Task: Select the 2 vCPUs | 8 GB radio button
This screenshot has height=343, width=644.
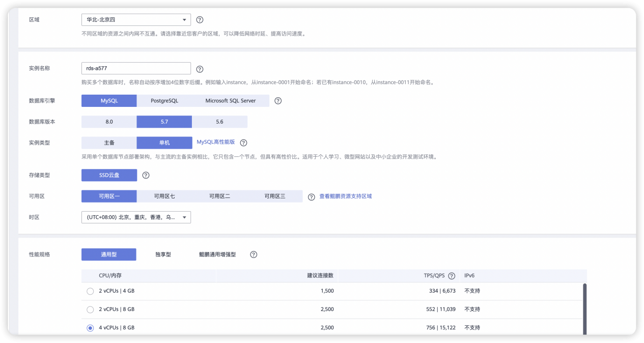Action: [x=90, y=309]
